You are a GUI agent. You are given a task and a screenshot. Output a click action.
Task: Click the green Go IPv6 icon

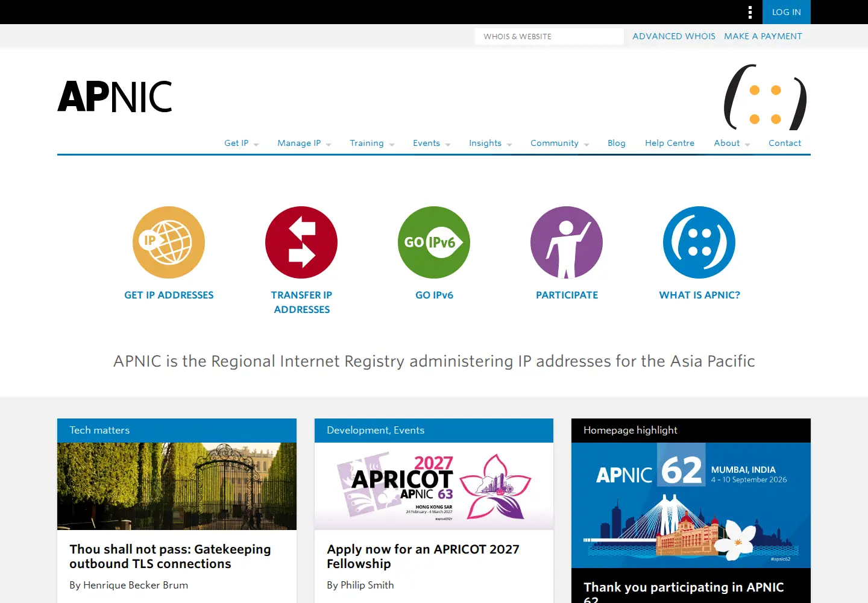tap(434, 242)
